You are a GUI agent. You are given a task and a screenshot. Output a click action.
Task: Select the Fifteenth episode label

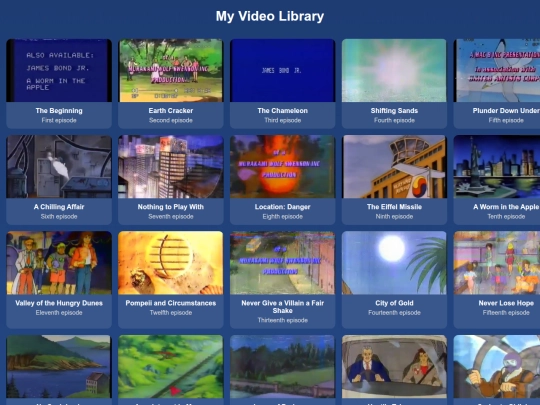[506, 313]
